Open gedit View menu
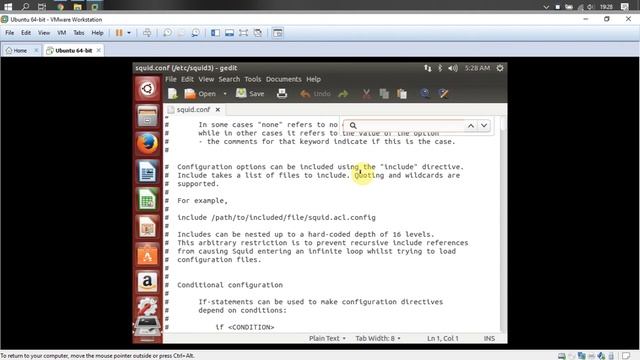This screenshot has width=640, height=360. 206,79
